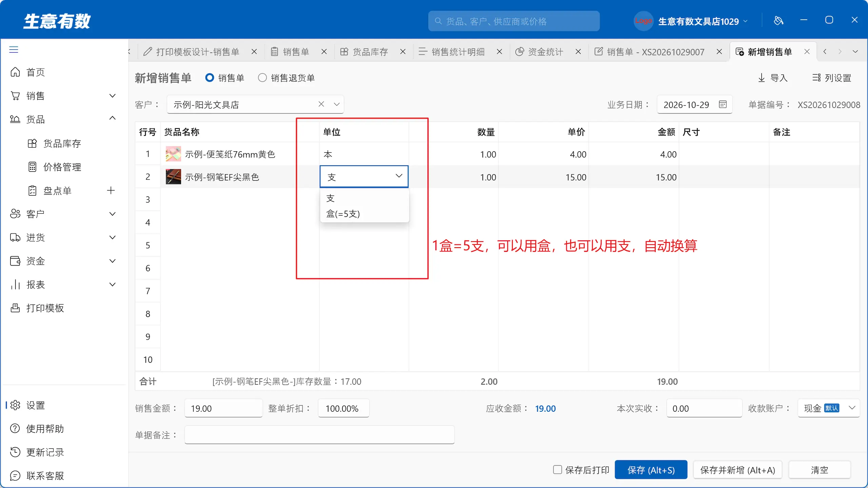Toggle the hamburger menu sidebar icon

coord(14,50)
